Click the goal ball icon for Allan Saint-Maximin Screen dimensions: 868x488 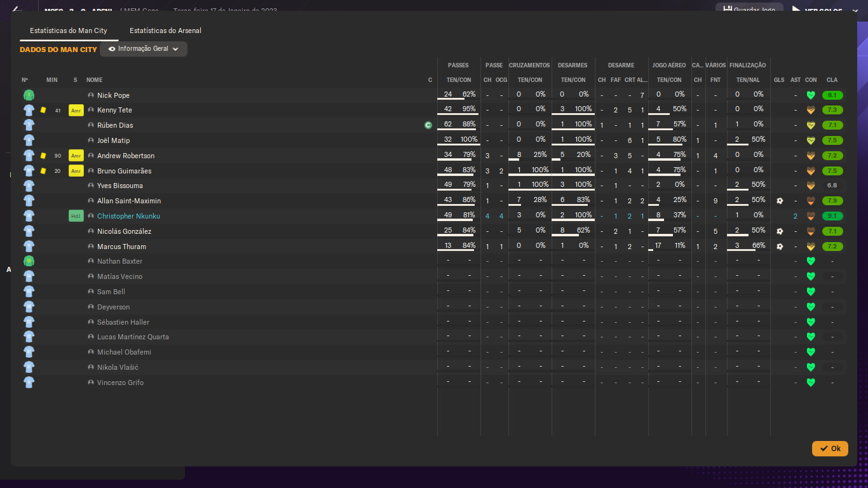[x=780, y=201]
